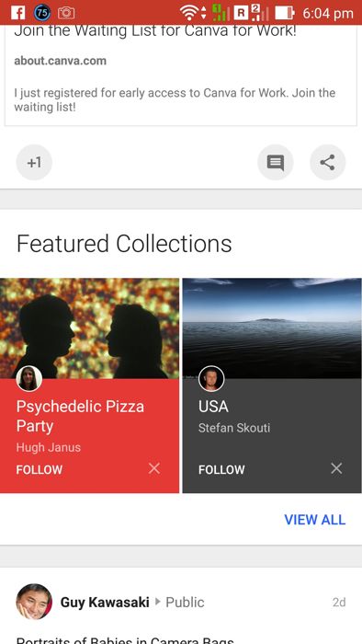The height and width of the screenshot is (644, 362).
Task: Share the Canva post using share icon
Action: pyautogui.click(x=328, y=163)
